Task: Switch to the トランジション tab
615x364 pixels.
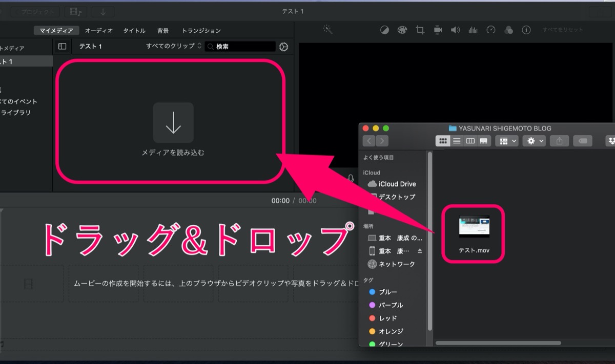Action: [201, 31]
